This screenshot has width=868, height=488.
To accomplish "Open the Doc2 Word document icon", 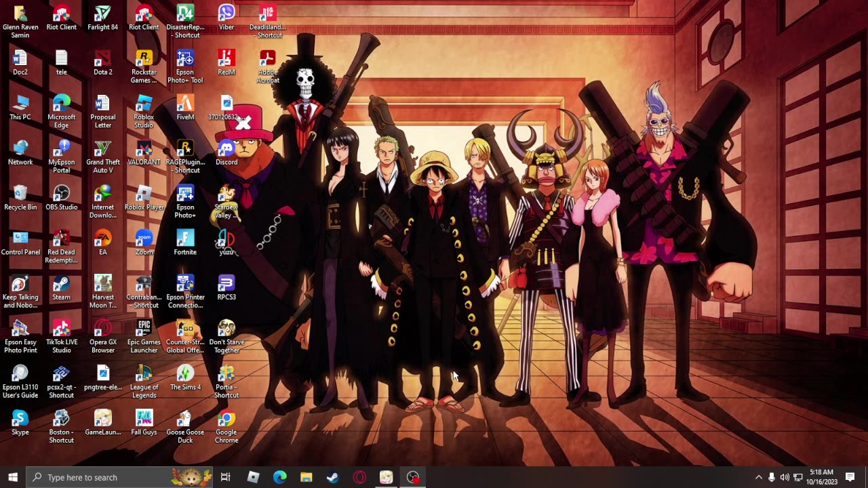I will (20, 62).
